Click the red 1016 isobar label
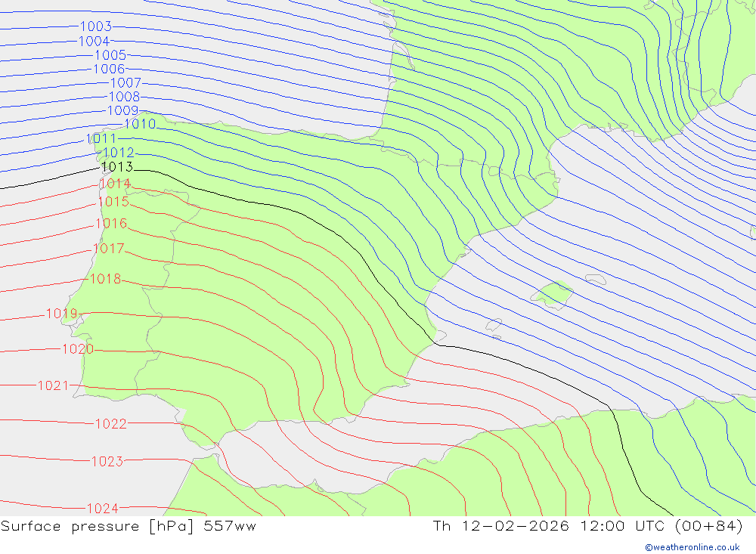The height and width of the screenshot is (554, 756). coord(111,224)
